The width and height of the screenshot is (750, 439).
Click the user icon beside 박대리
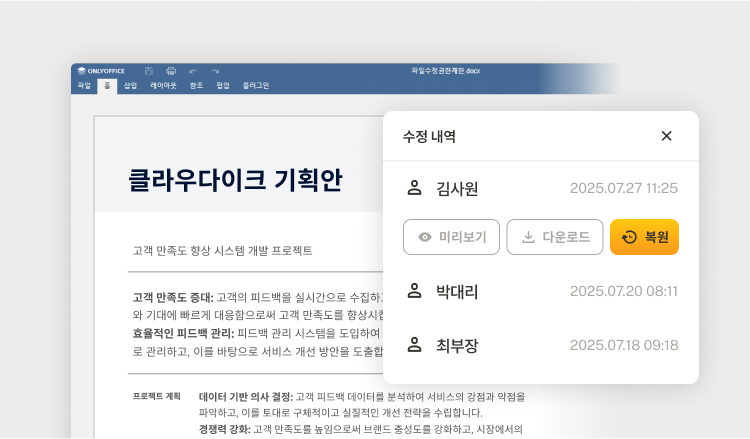click(x=414, y=291)
